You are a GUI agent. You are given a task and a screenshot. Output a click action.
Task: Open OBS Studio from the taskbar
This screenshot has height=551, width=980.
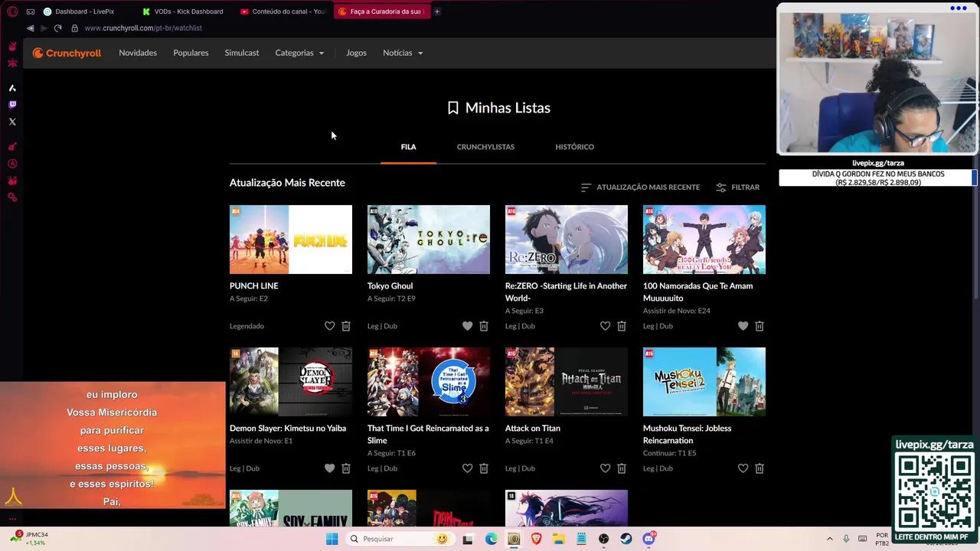[x=604, y=539]
